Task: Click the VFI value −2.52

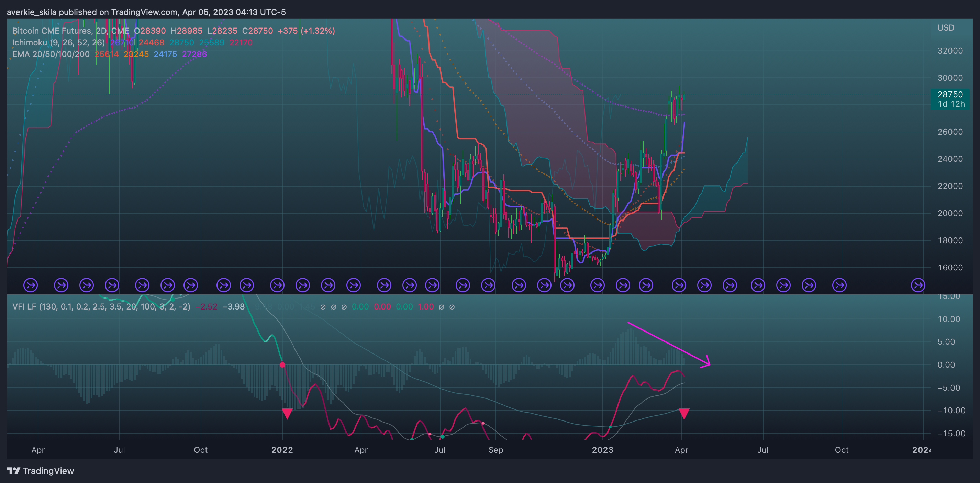Action: coord(207,306)
